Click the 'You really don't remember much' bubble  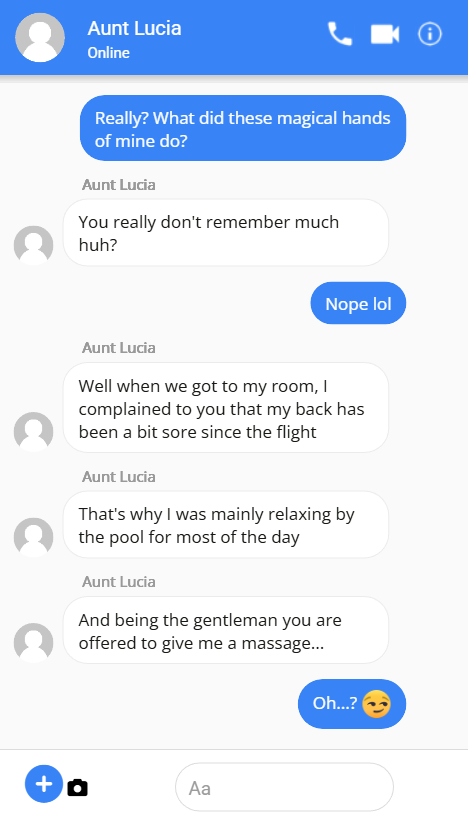click(x=226, y=233)
